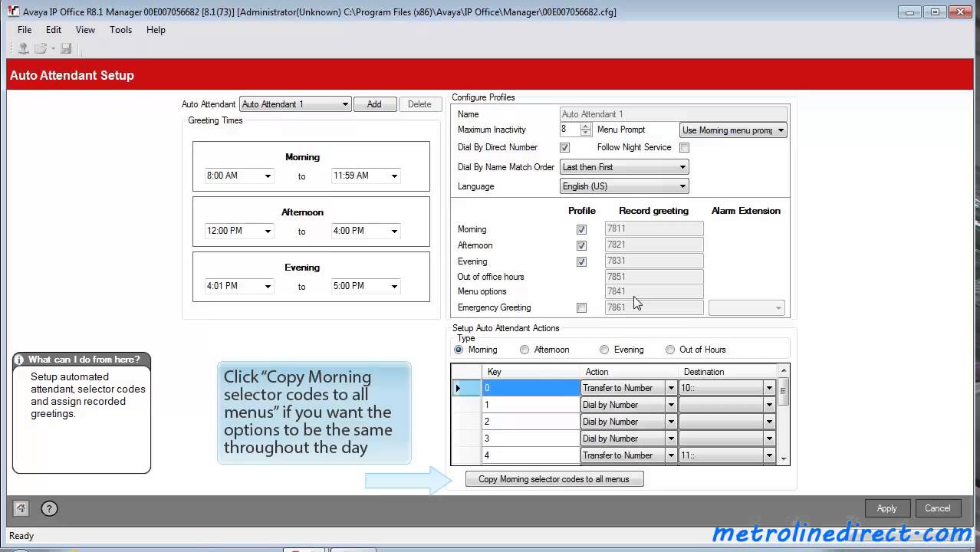
Task: Select the Morning type radio button
Action: click(x=459, y=350)
